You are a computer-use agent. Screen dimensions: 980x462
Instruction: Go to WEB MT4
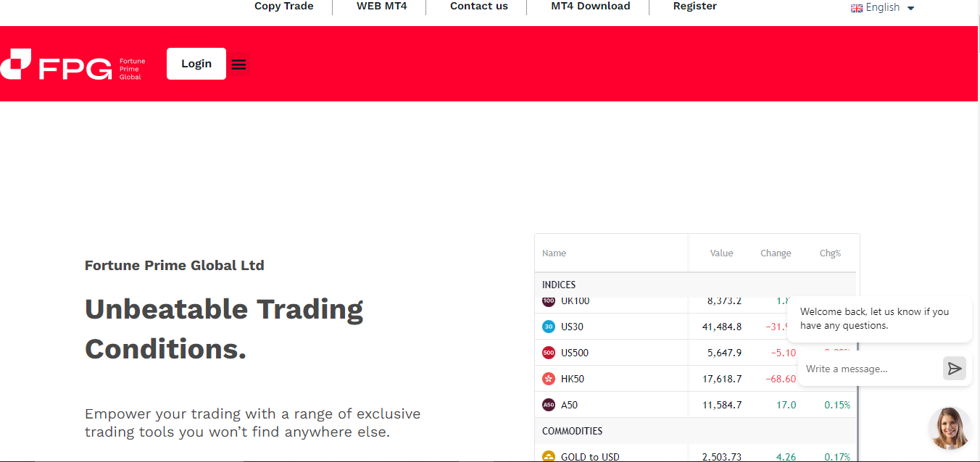[x=382, y=7]
